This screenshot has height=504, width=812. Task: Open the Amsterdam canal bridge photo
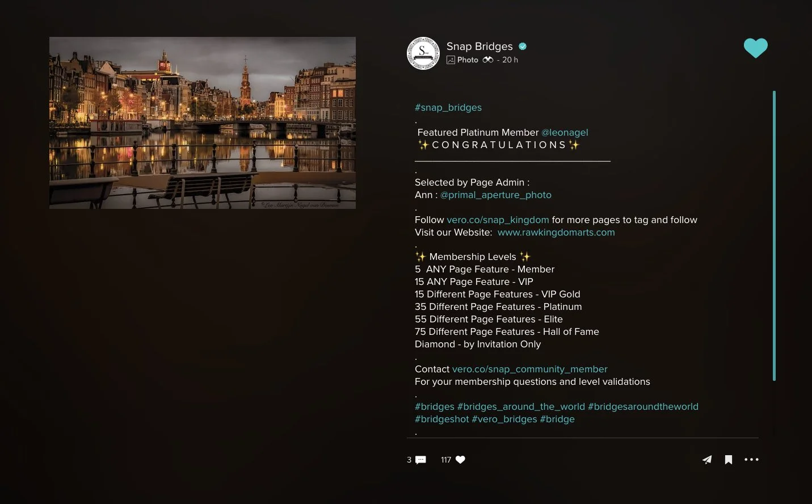pos(203,123)
